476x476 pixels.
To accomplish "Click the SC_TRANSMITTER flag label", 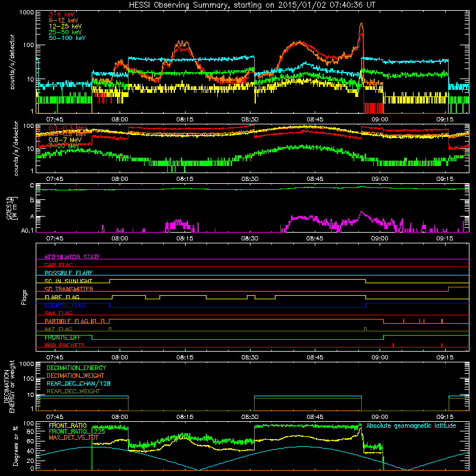I will pyautogui.click(x=68, y=289).
